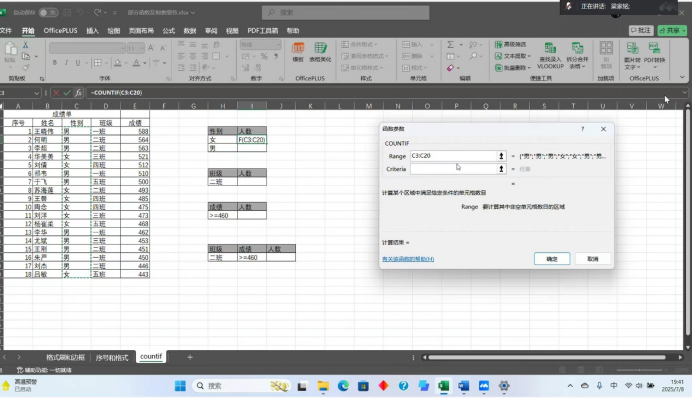Image resolution: width=693 pixels, height=398 pixels.
Task: Switch to the countif sheet tab
Action: pyautogui.click(x=151, y=356)
